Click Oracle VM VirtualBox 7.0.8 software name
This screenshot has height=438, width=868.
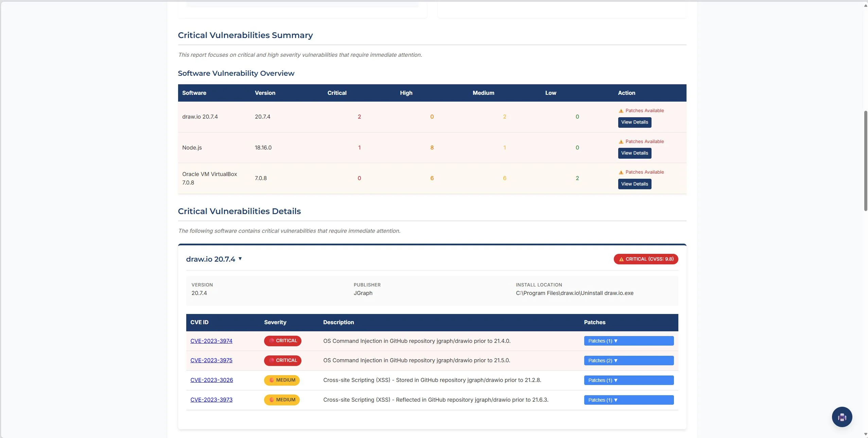tap(210, 178)
